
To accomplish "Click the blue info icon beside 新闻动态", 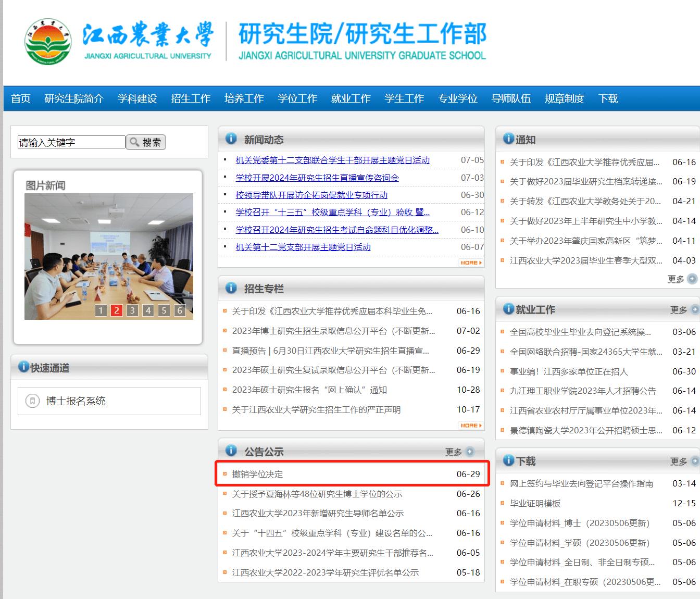I will pos(231,138).
